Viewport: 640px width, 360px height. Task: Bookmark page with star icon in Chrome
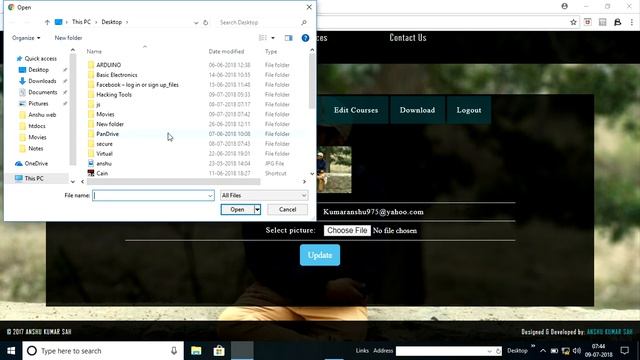[573, 22]
